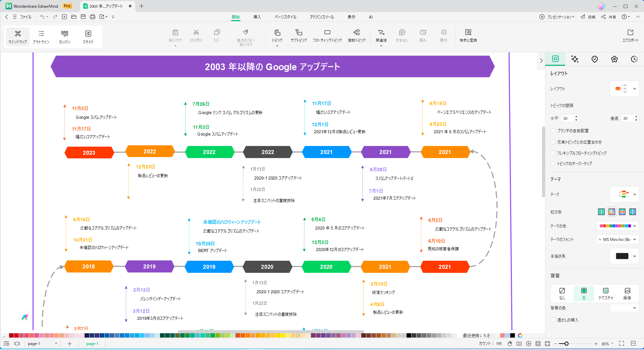Screen dimensions: 644x350
Task: Open the AI ribbon tab
Action: tap(371, 17)
